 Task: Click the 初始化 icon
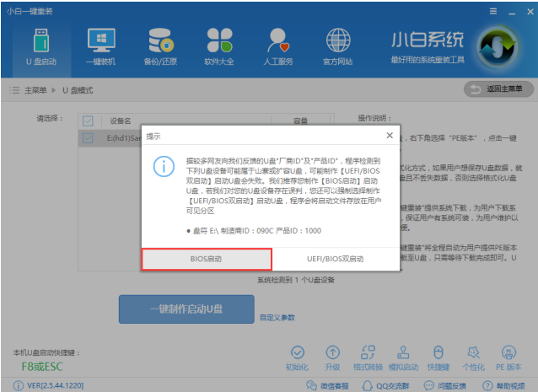click(297, 358)
